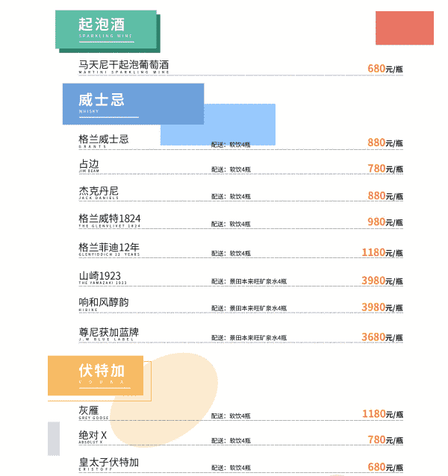
Task: Click the 格兰威士忌 Grants entry
Action: point(104,141)
